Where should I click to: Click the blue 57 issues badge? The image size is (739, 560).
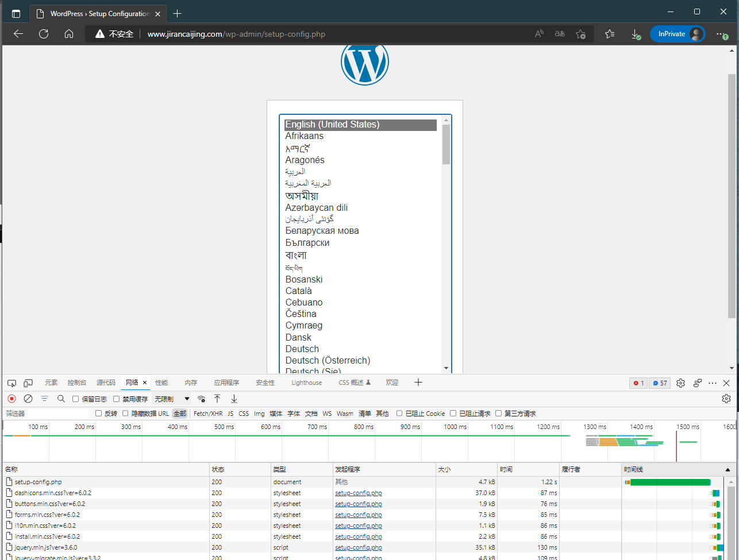pos(660,383)
